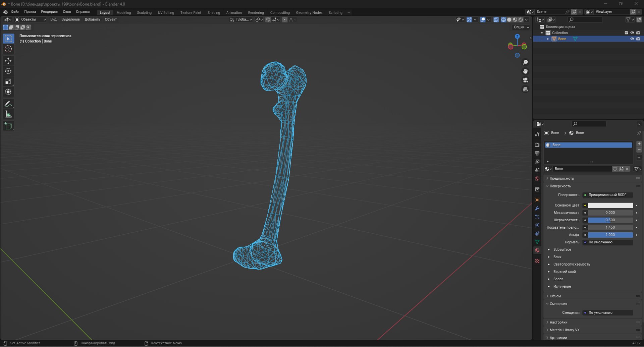The height and width of the screenshot is (347, 644).
Task: Open the Modifiers wrench tab in properties
Action: click(537, 208)
